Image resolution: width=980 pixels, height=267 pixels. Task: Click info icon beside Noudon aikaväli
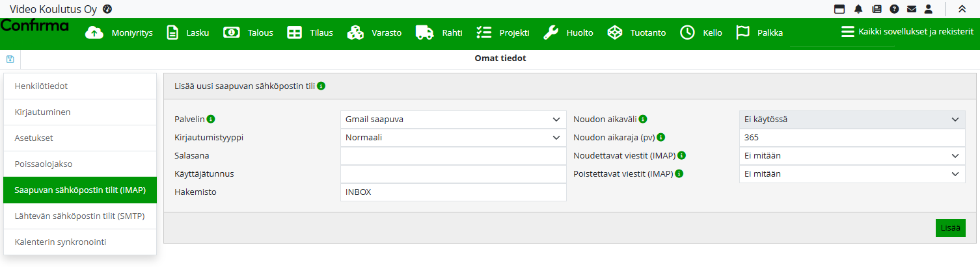(x=643, y=119)
